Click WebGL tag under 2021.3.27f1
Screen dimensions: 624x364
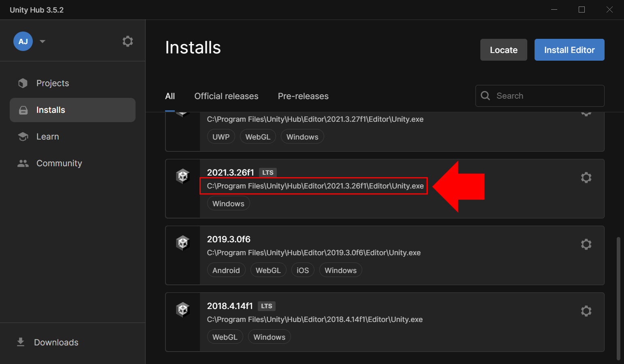tap(258, 137)
